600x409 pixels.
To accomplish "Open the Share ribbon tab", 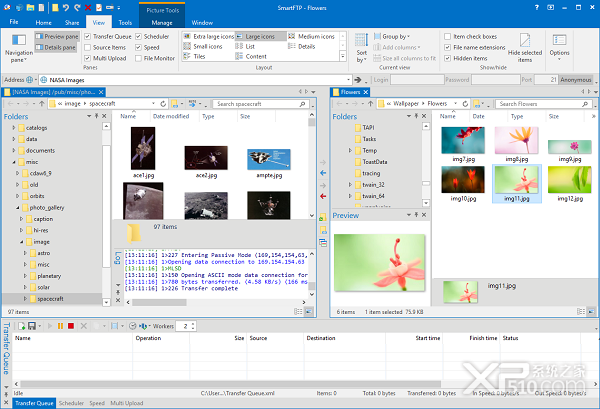I will click(72, 23).
